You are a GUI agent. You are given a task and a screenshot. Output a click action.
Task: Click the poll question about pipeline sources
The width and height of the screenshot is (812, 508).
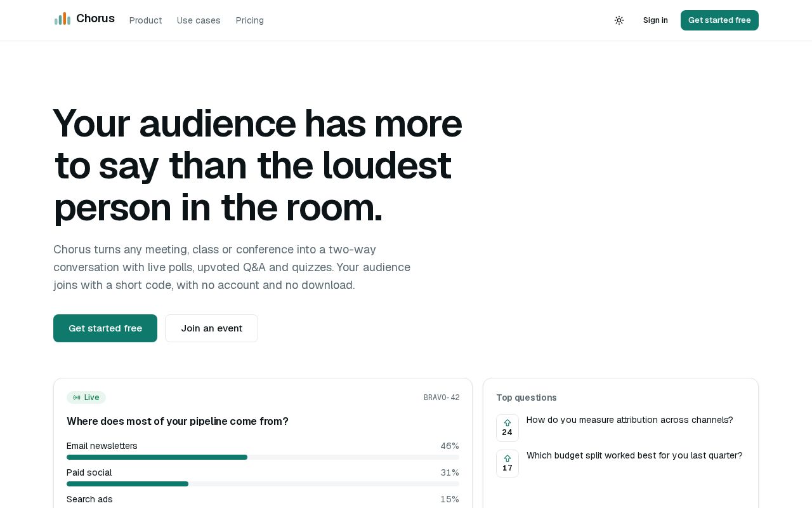[178, 421]
